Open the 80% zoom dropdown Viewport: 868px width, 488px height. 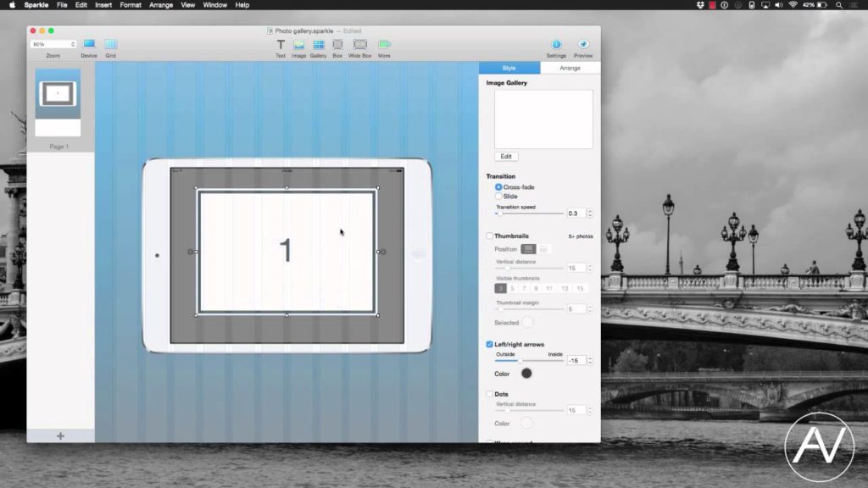(x=53, y=44)
